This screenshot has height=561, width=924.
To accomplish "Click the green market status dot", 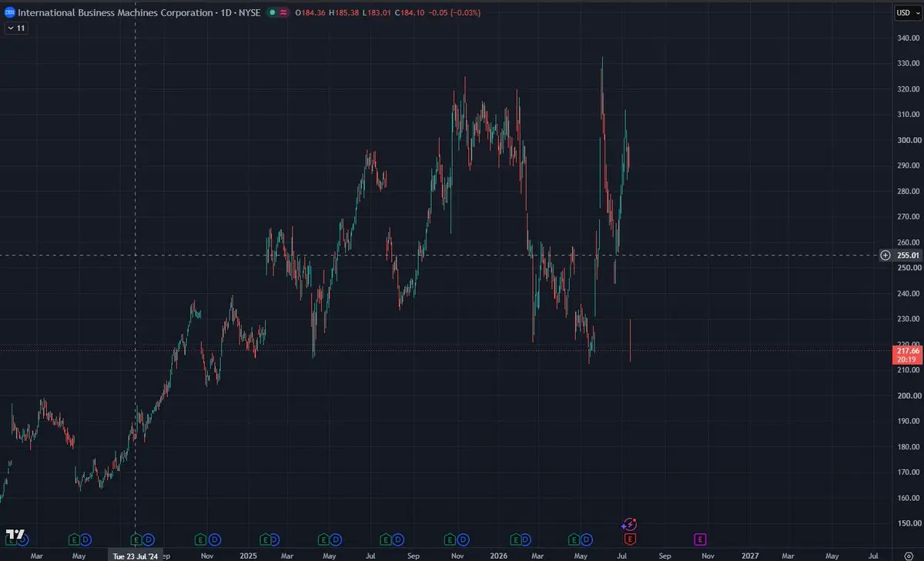I will [x=272, y=13].
